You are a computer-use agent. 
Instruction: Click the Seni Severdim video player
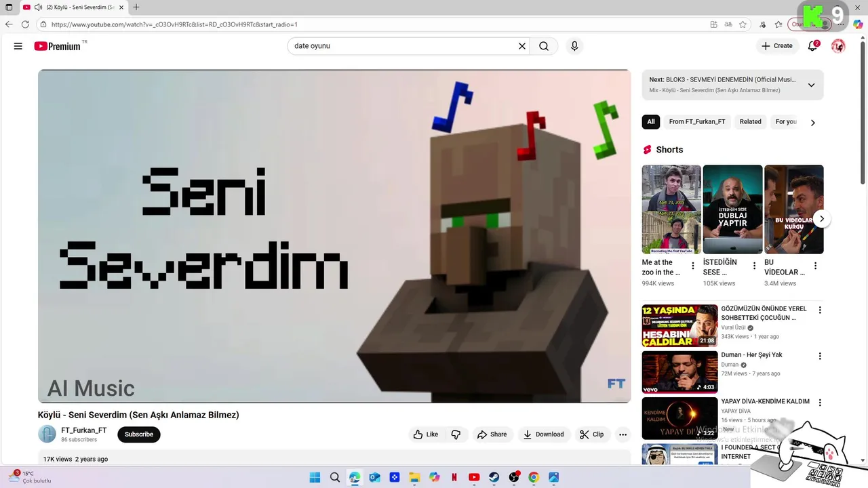click(334, 236)
